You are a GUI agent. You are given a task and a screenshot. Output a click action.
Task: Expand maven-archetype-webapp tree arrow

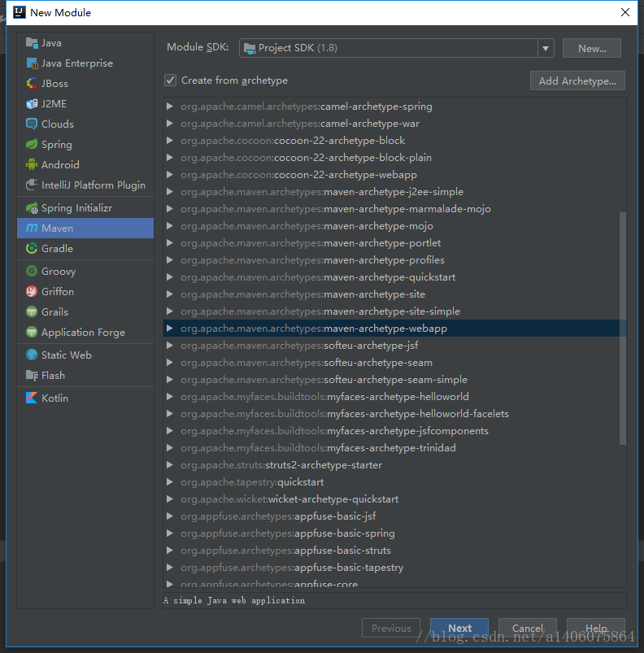pyautogui.click(x=169, y=329)
